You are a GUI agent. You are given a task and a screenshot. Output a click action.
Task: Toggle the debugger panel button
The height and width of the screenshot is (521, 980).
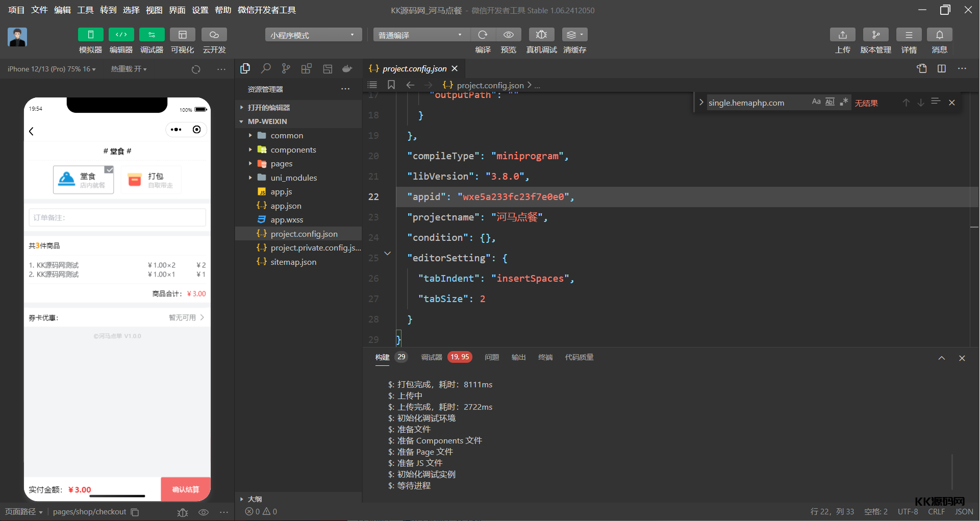(x=152, y=35)
